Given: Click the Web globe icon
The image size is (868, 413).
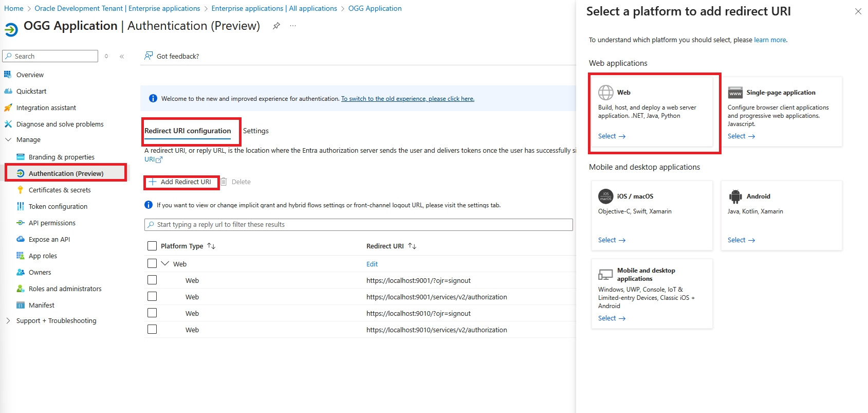Looking at the screenshot, I should tap(606, 93).
